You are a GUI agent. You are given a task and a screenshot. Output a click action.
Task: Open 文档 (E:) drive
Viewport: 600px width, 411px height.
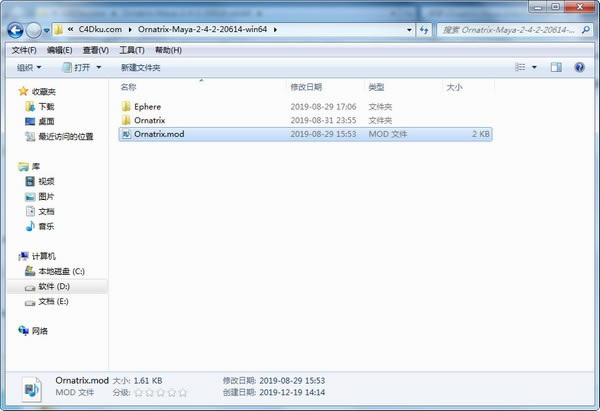(x=53, y=302)
